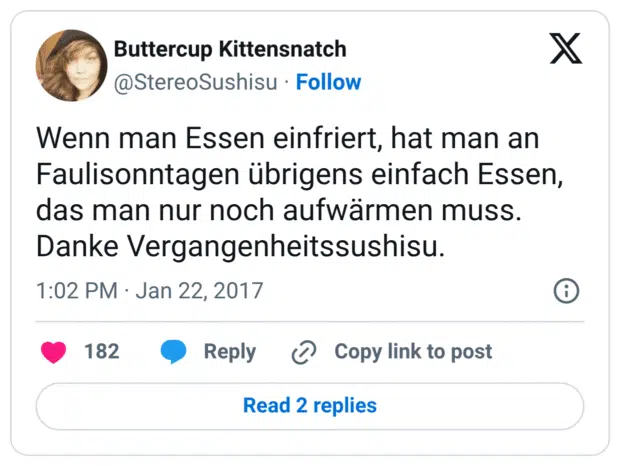Open the info circle icon
This screenshot has width=620, height=466.
click(566, 291)
